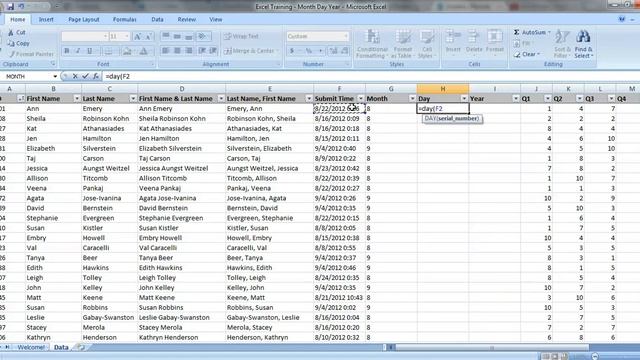Toggle Align Text Left
640x360 pixels.
pos(165,51)
